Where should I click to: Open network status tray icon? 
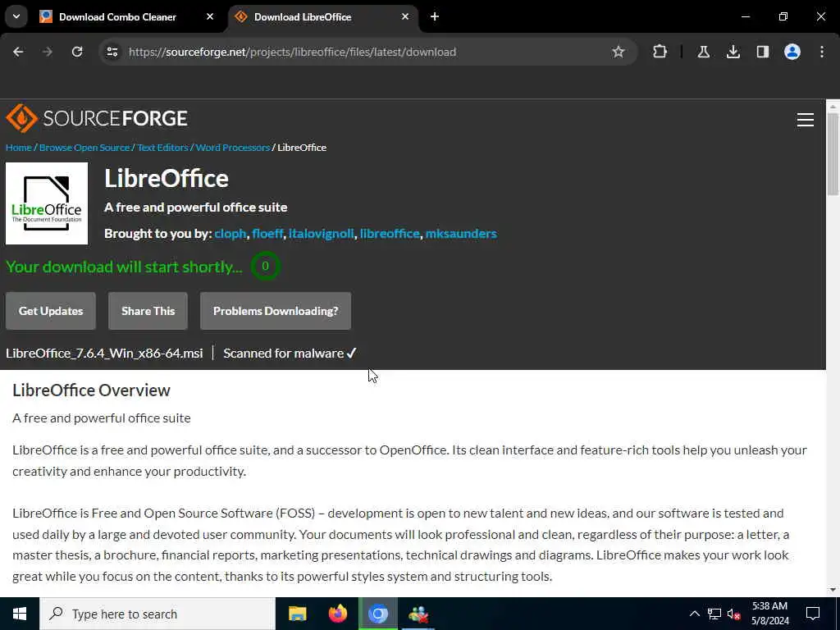pos(714,614)
